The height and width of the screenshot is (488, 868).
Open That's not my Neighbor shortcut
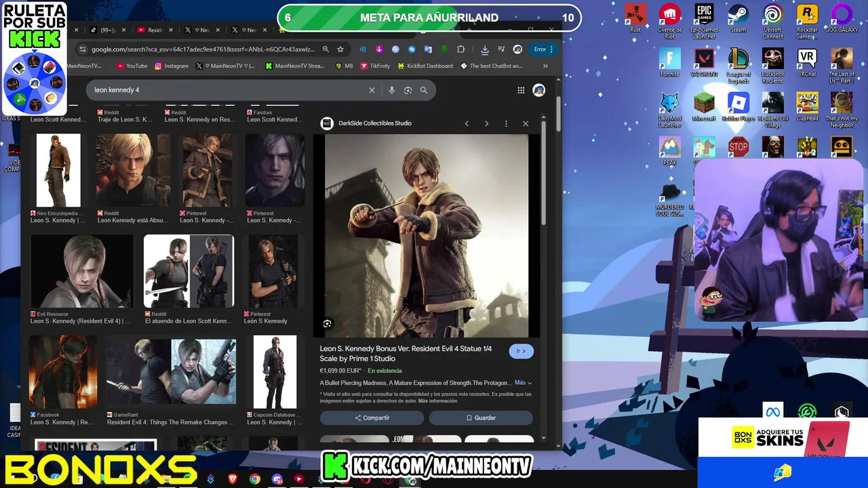click(842, 110)
